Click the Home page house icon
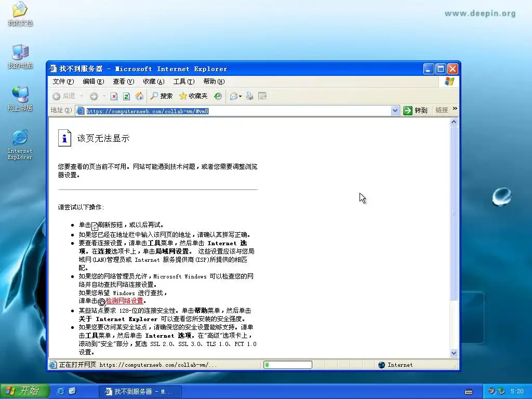This screenshot has width=532, height=399. point(139,96)
